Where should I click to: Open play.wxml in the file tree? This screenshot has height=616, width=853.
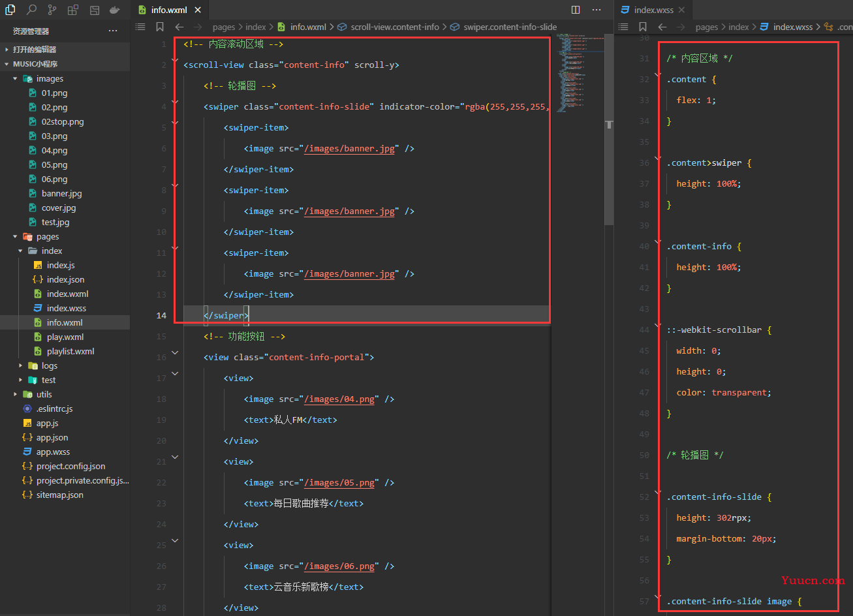pyautogui.click(x=65, y=337)
